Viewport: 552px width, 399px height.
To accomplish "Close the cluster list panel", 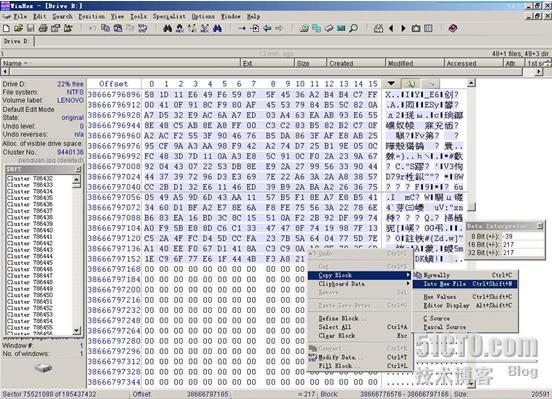I will click(x=78, y=169).
